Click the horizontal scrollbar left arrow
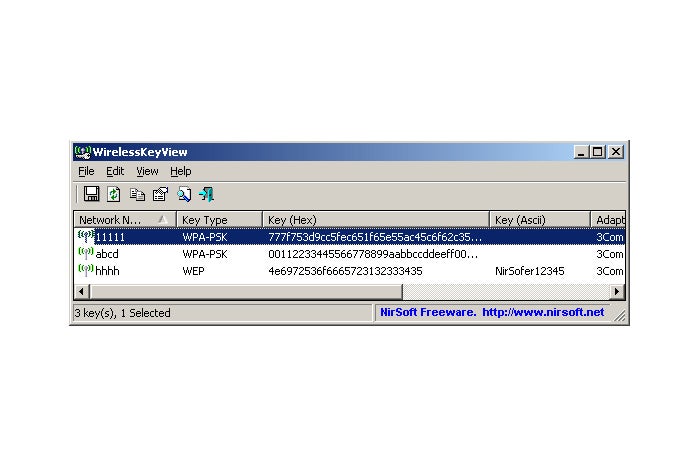Viewport: 700px width, 467px height. (81, 292)
